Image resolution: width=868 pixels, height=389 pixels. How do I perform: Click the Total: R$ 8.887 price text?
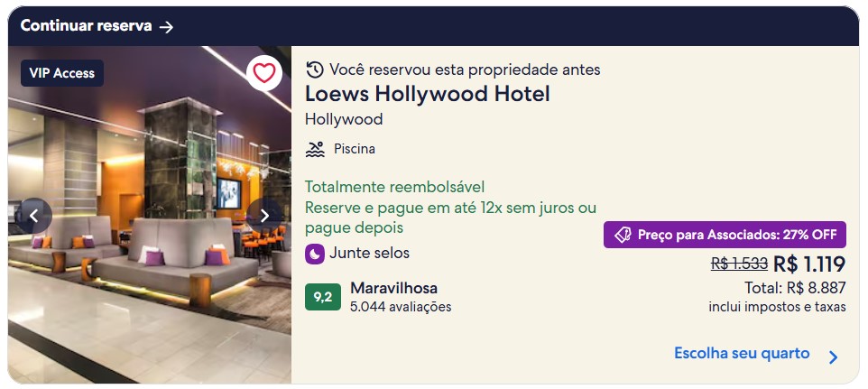tap(795, 288)
